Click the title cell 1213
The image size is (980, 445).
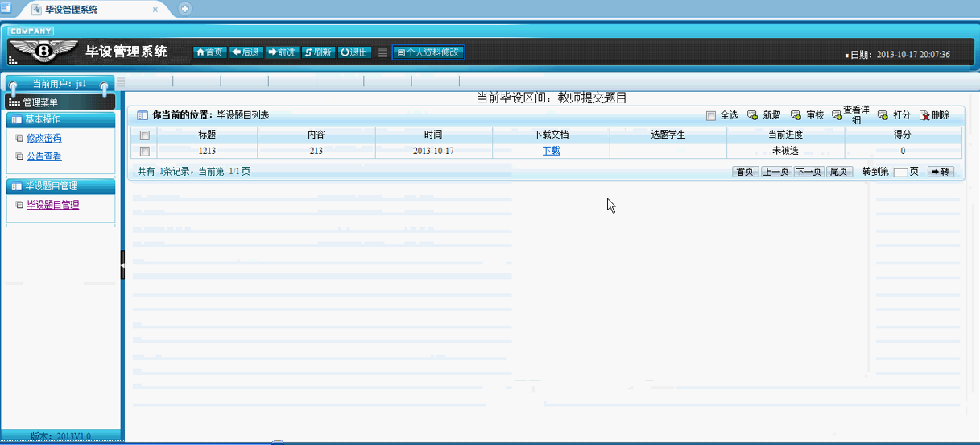pyautogui.click(x=207, y=151)
